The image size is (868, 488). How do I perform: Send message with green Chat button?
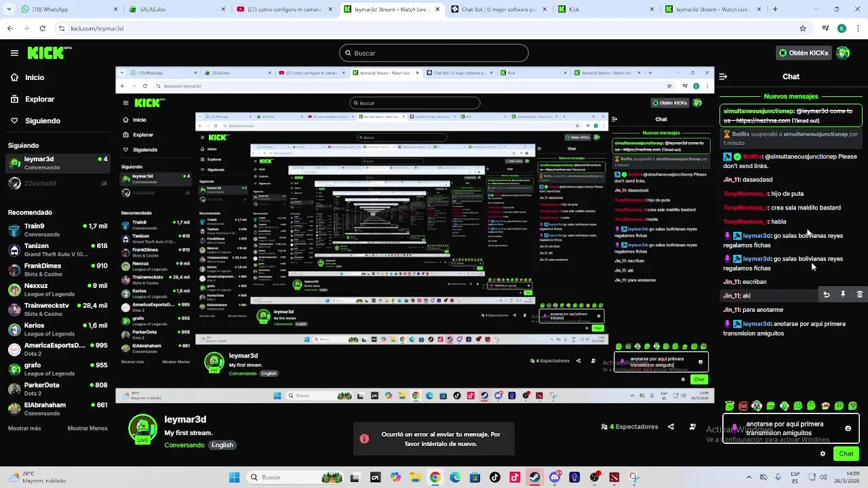tap(846, 453)
